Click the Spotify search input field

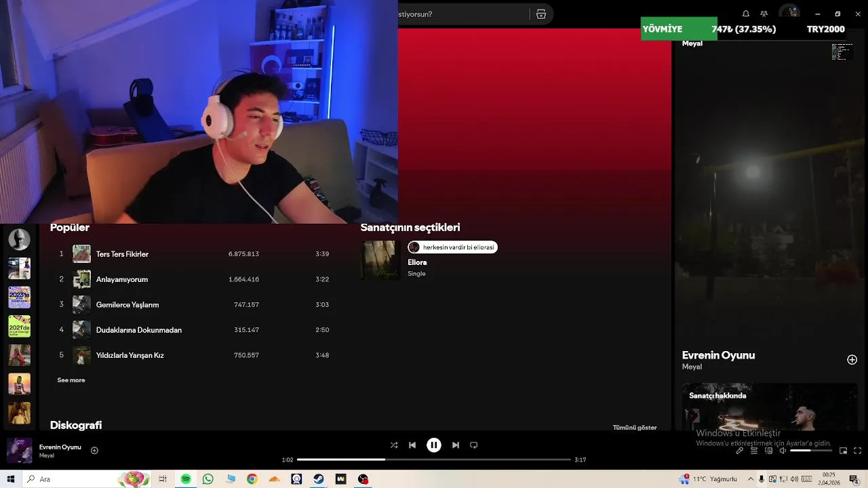coord(462,14)
